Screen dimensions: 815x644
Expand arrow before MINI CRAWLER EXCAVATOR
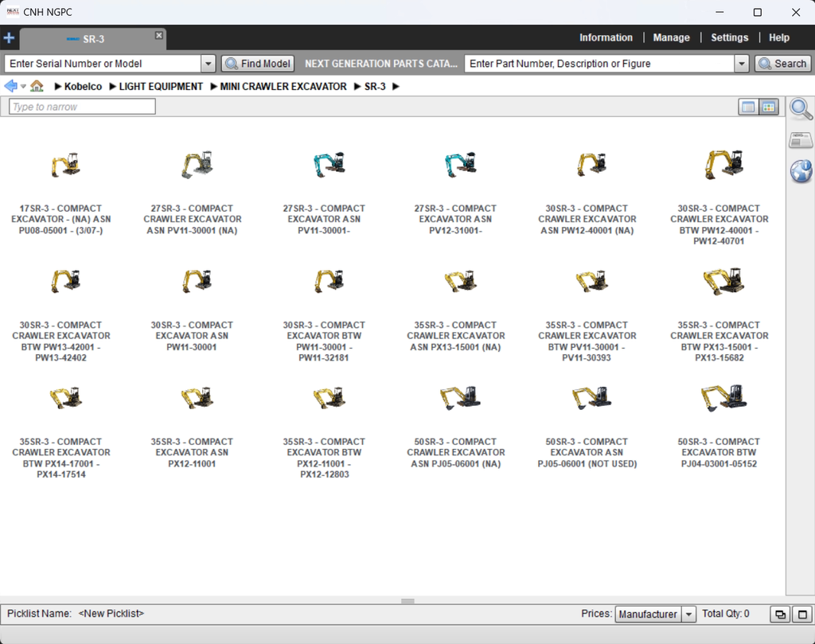point(213,86)
